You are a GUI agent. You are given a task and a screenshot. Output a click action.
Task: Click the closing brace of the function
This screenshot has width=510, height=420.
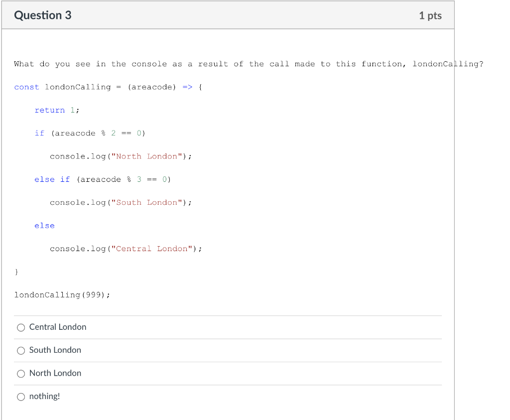16,272
